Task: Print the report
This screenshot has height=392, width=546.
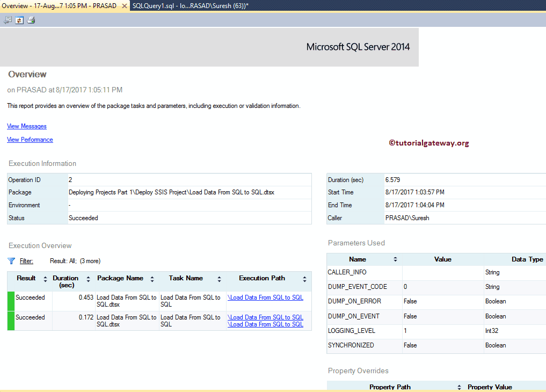Action: click(31, 19)
